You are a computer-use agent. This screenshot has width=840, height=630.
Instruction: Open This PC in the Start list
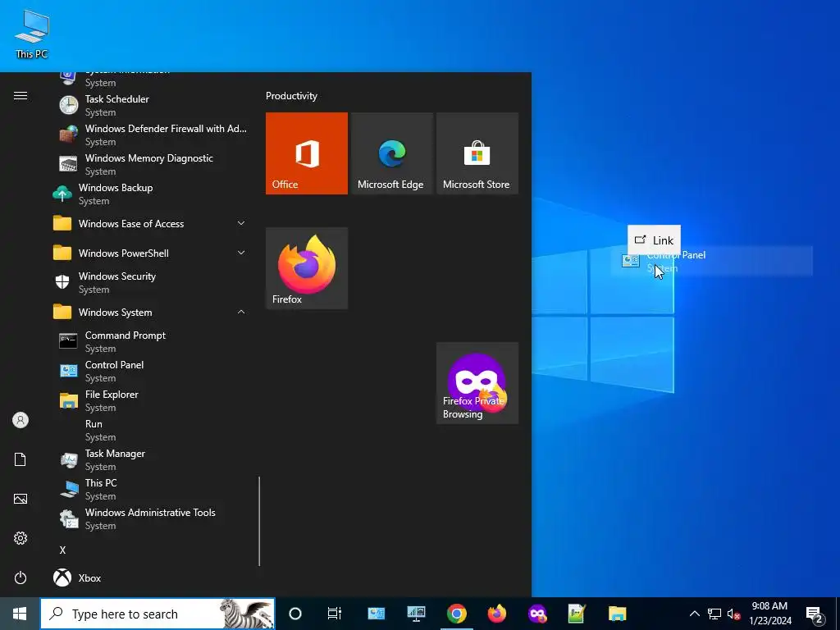[x=151, y=489]
